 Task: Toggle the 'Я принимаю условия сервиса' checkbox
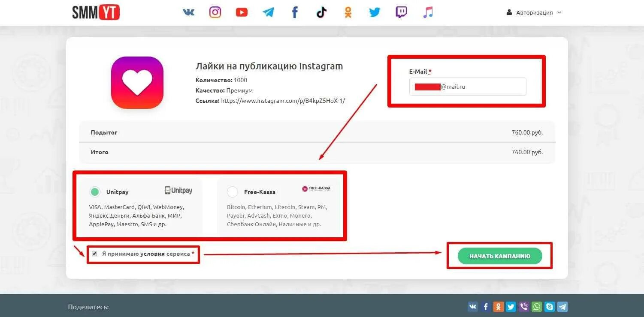(94, 254)
